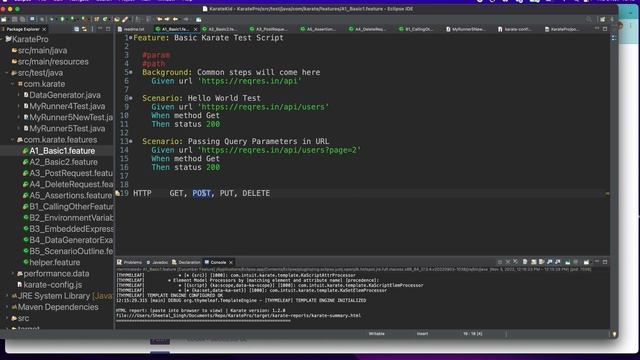
Task: Click the Run External Tools icon
Action: (83, 19)
